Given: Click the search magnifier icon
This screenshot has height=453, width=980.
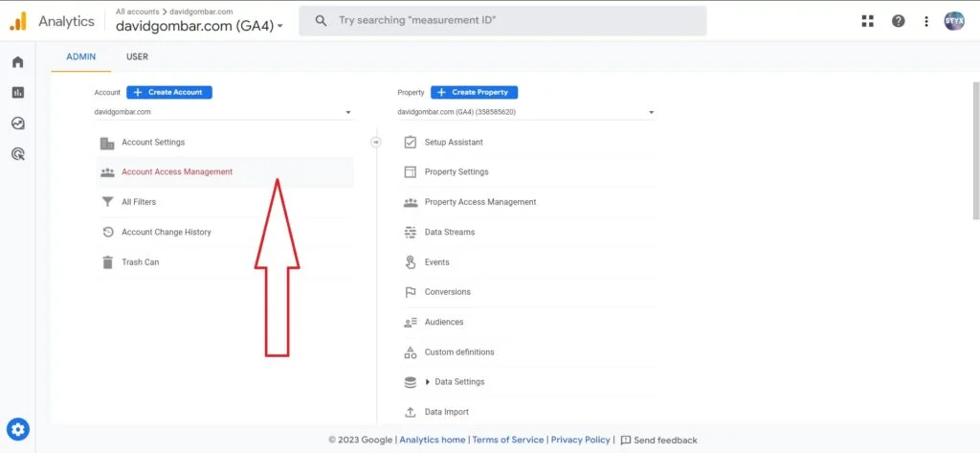Looking at the screenshot, I should 322,21.
